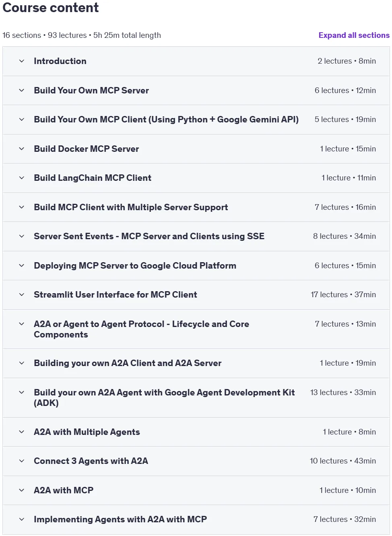Expand the A2A with MCP section chevron
Screen dimensions: 392x536
pos(22,490)
